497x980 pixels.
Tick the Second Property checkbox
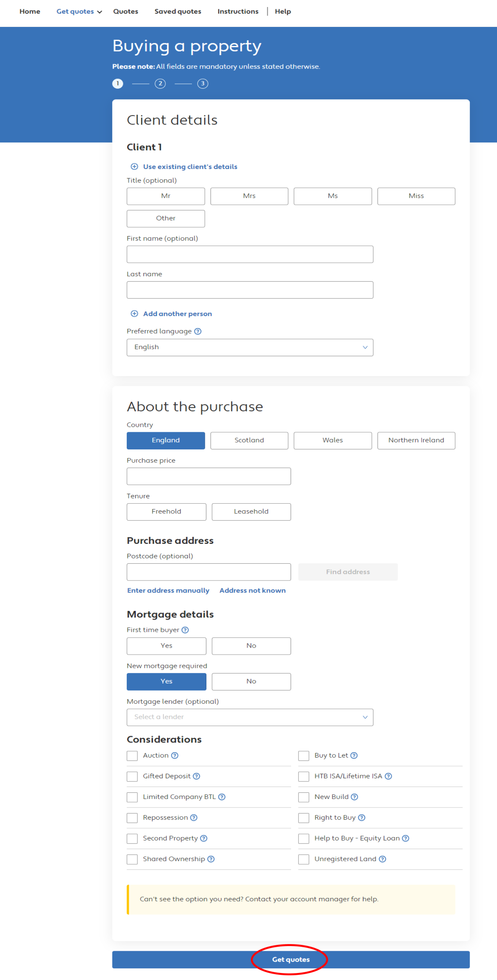pyautogui.click(x=132, y=838)
